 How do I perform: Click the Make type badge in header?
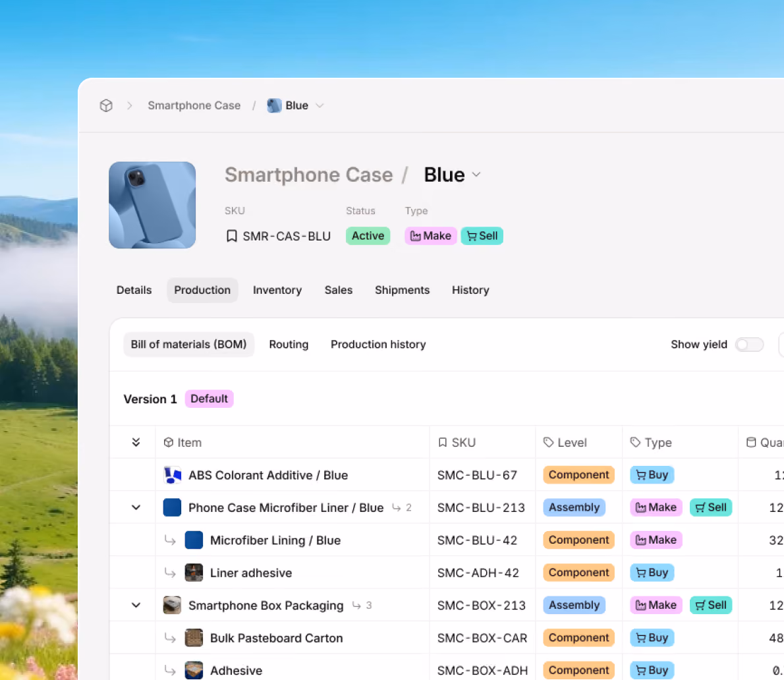(x=430, y=236)
